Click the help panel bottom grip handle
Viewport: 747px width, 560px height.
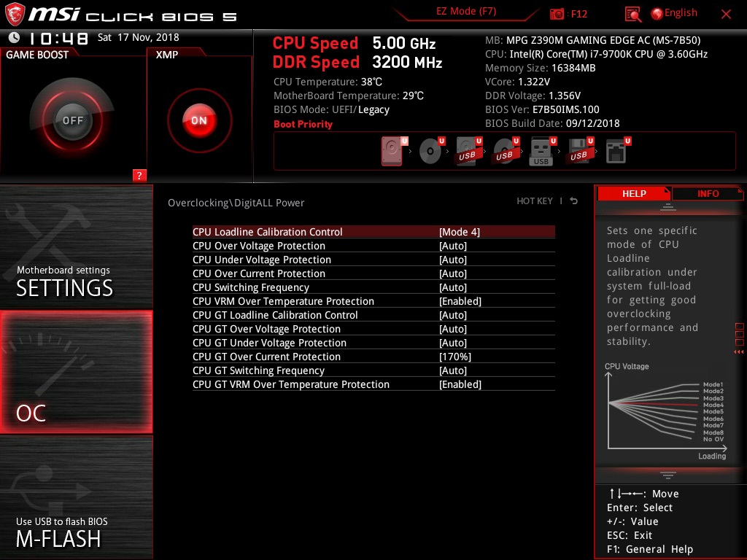[668, 475]
